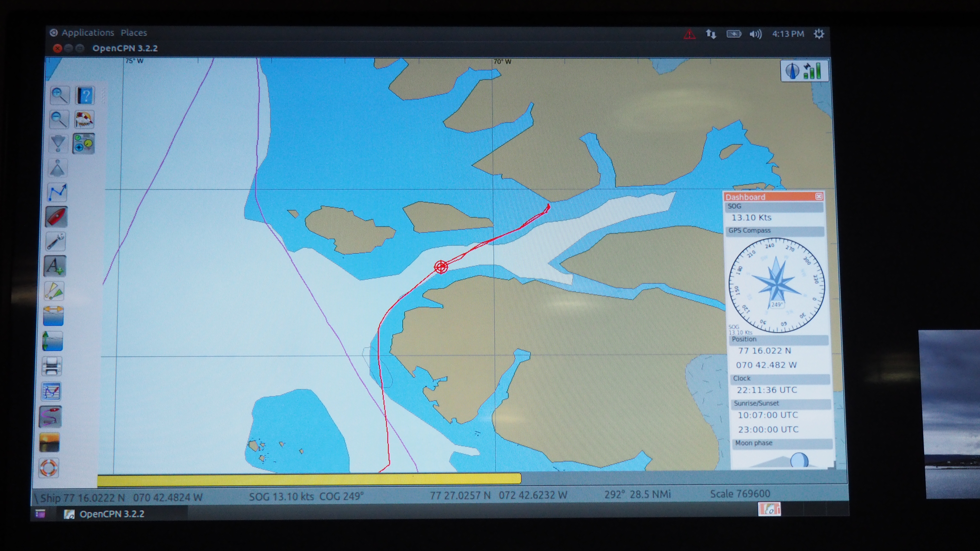Shift to smaller scale chart (upward funnel icon)

pyautogui.click(x=57, y=168)
